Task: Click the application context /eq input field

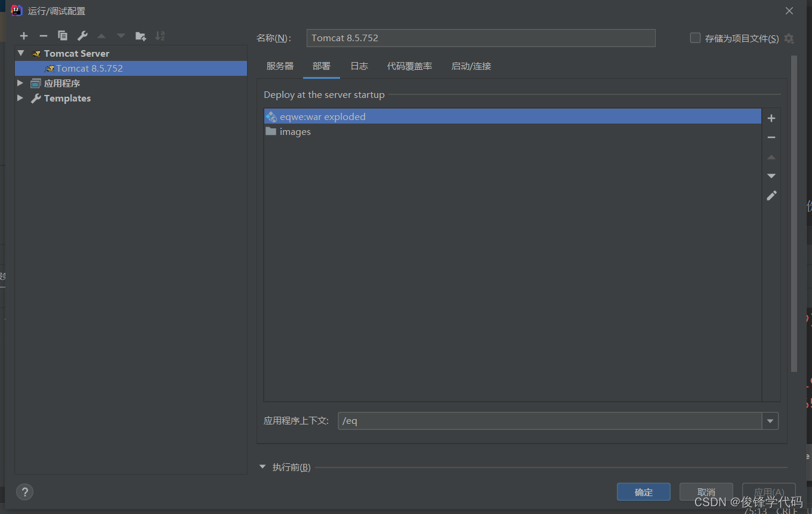Action: (549, 421)
